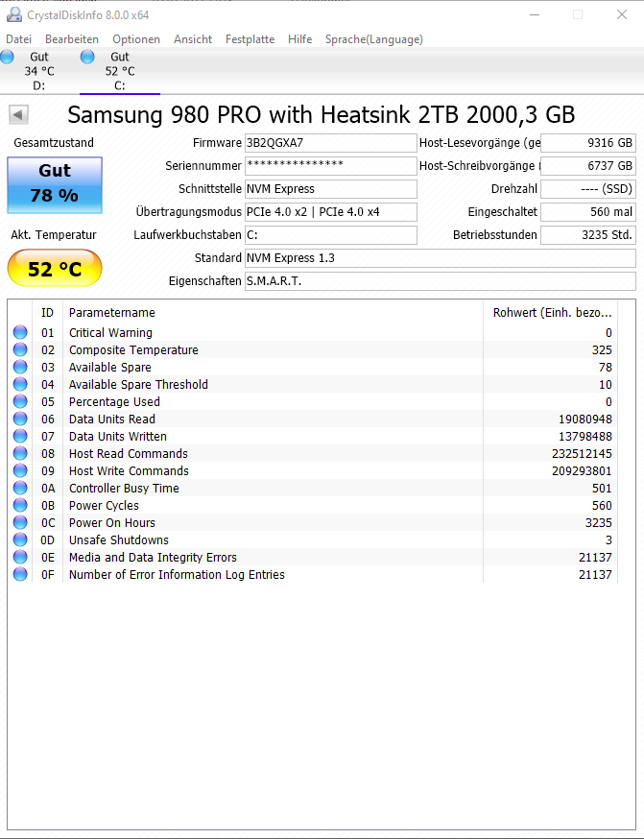The width and height of the screenshot is (644, 839).
Task: Click the Eigenschaften field S.M.A.R.T.
Action: (x=441, y=281)
